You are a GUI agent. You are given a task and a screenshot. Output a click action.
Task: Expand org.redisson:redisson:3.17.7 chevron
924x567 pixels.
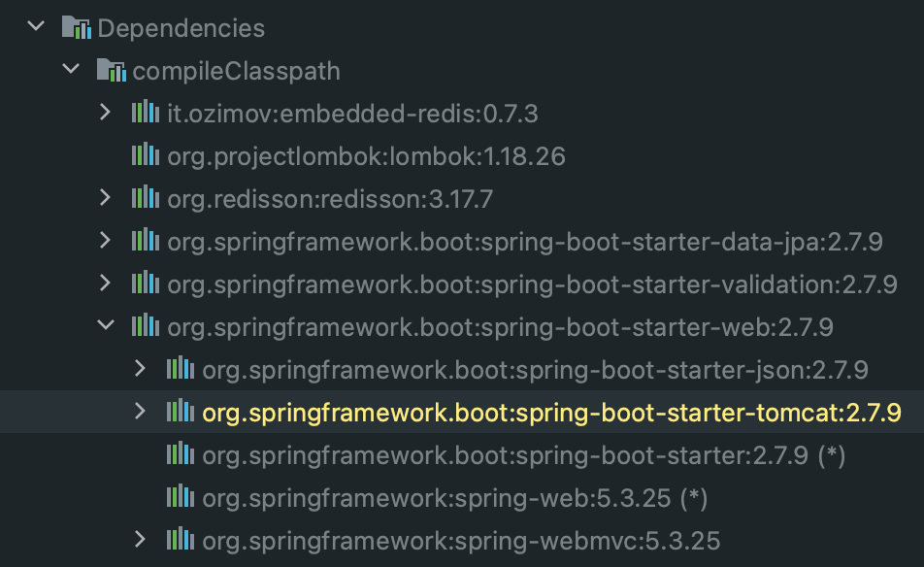[106, 197]
